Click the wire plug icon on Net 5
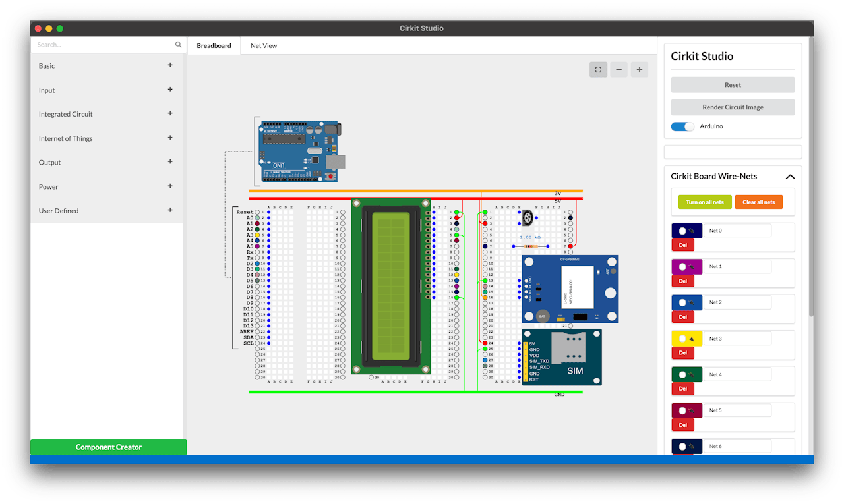 (691, 410)
